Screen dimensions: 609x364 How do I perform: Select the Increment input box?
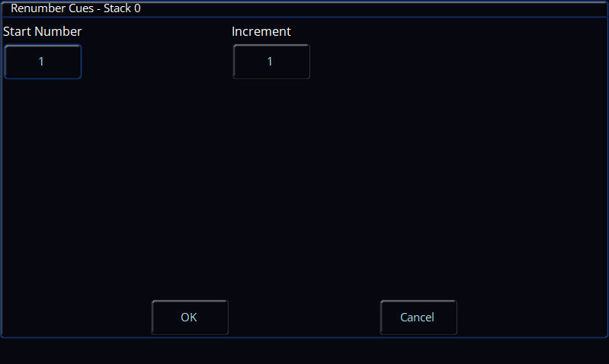(271, 62)
